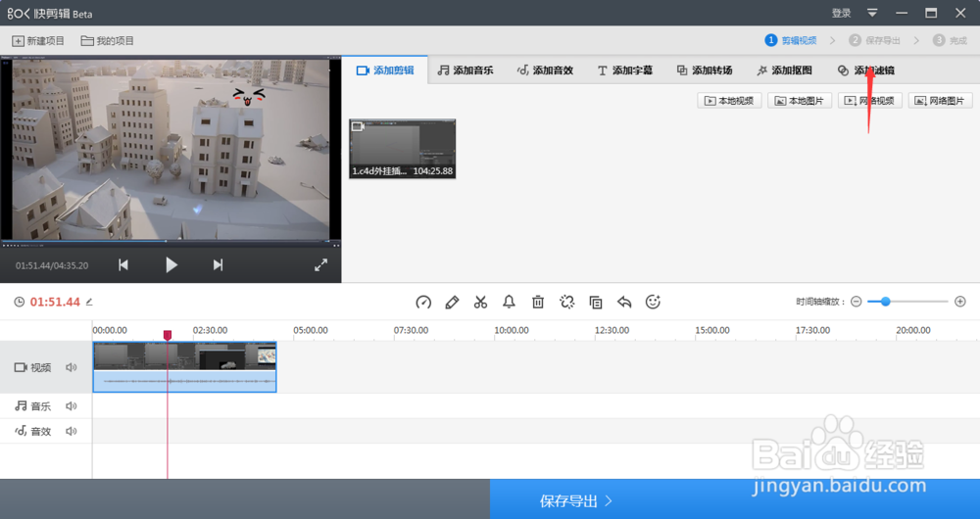Select the 1.c4d外挂插 clip thumbnail
980x519 pixels.
403,149
